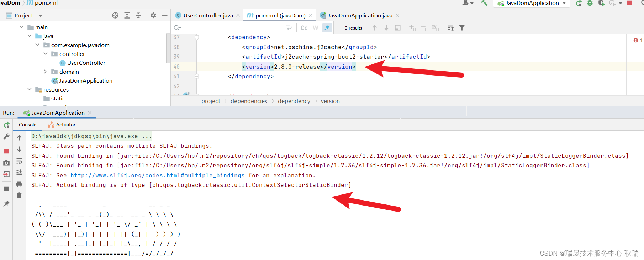Screen dimensions: 644x260
Task: Click 'project' in the breadcrumb
Action: pos(211,101)
